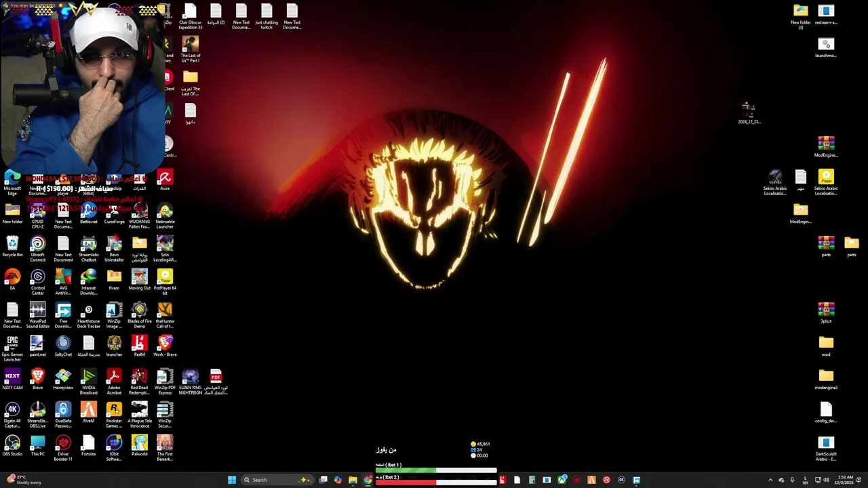Viewport: 868px width, 488px height.
Task: Open Solo Leveling ARISE icon
Action: 165,249
